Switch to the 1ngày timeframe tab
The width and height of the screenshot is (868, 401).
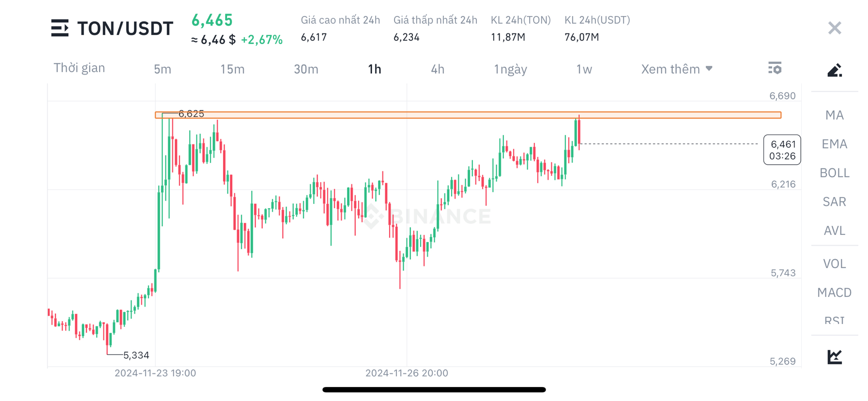[x=510, y=69]
